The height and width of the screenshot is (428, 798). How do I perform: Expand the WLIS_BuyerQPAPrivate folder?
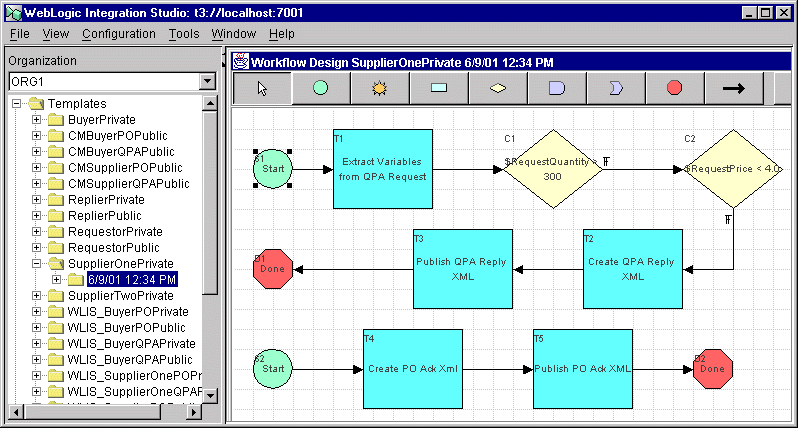pos(36,344)
